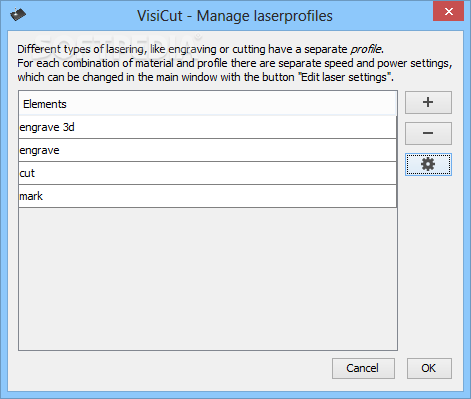The height and width of the screenshot is (399, 471).
Task: Click the 'VisiCut - Manage laserprofiles' title text
Action: pos(235,16)
